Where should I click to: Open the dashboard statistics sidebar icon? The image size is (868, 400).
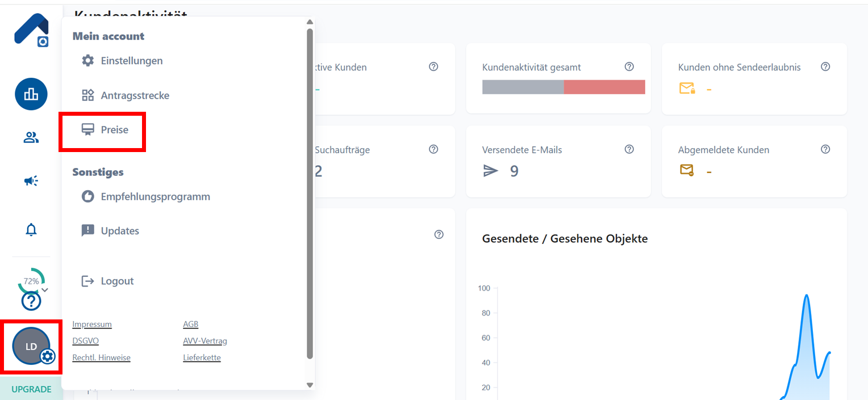click(x=31, y=94)
